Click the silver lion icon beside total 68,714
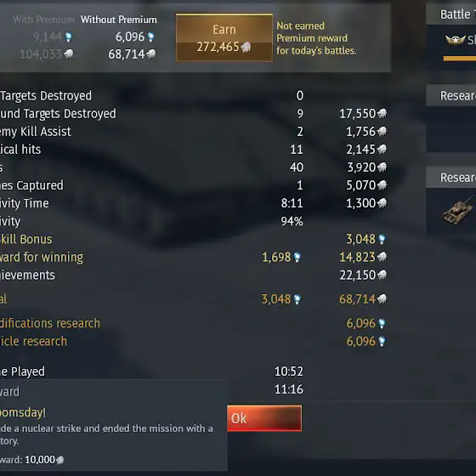 [382, 299]
